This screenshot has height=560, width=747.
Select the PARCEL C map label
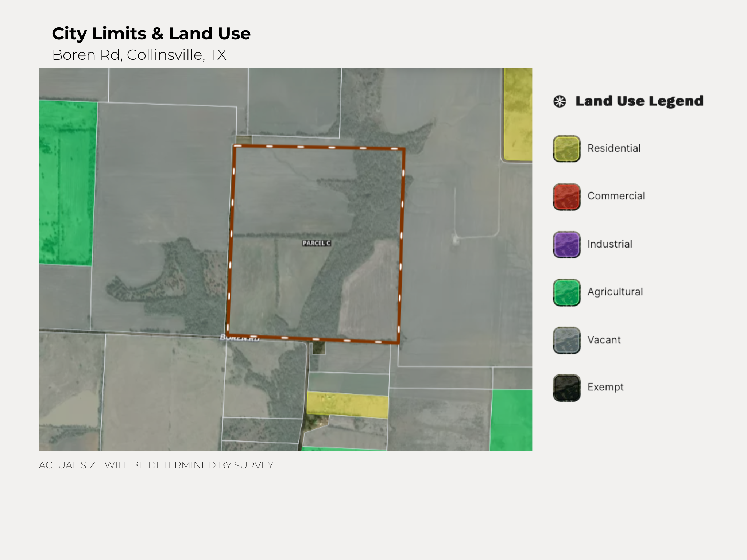pos(317,243)
